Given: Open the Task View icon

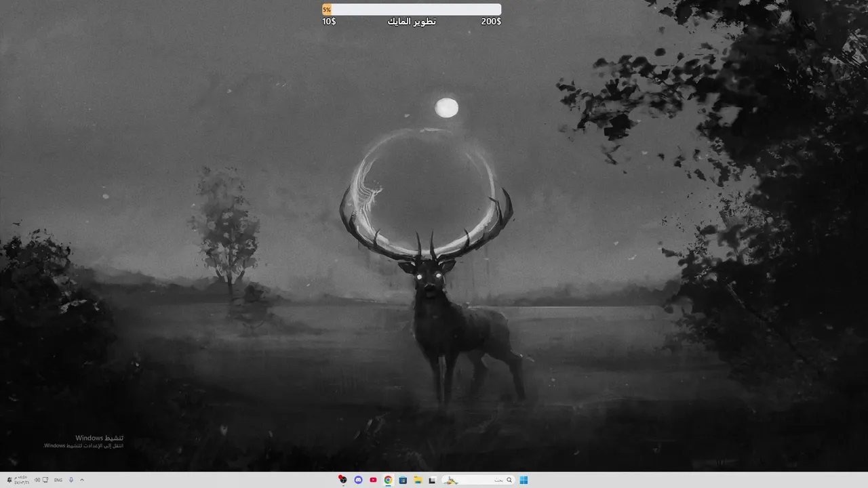Looking at the screenshot, I should pos(432,480).
